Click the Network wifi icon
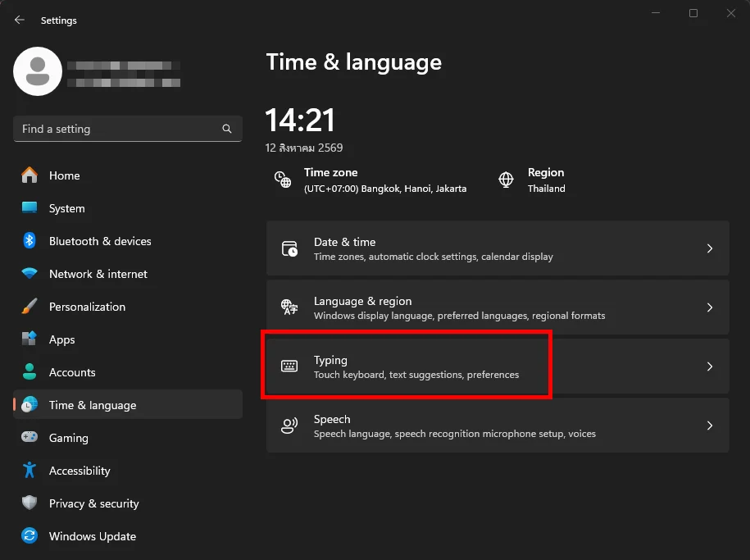 coord(30,273)
